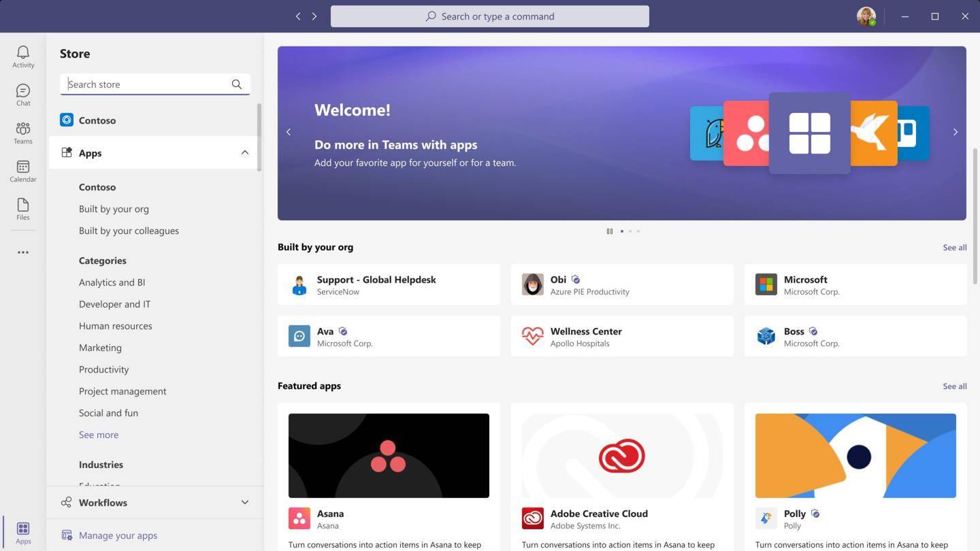Open the Activity bell icon
Image resolution: width=980 pixels, height=551 pixels.
pos(22,56)
